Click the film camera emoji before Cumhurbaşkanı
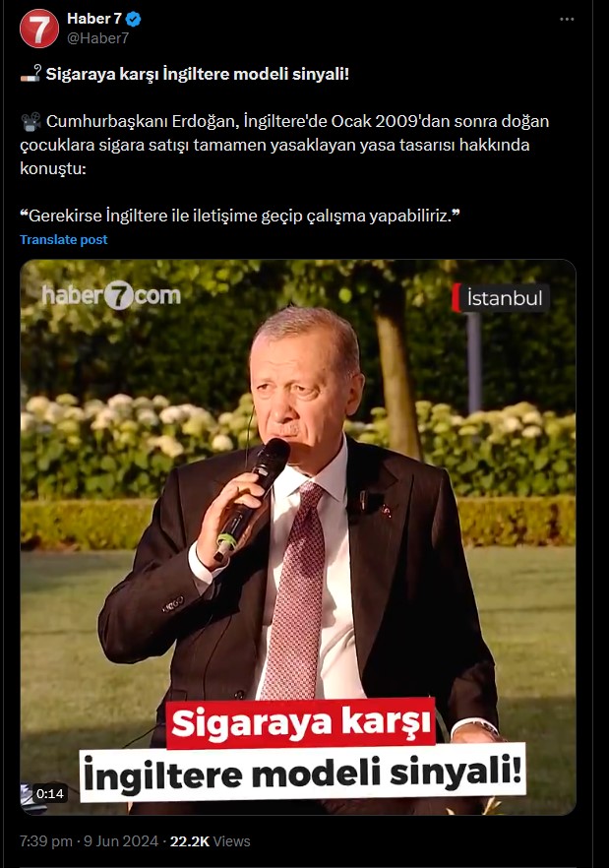The width and height of the screenshot is (609, 868). click(31, 121)
